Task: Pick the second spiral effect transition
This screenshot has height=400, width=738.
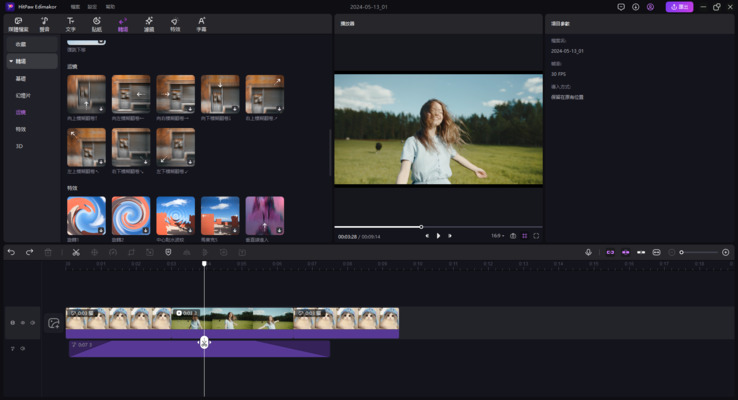Action: point(131,216)
